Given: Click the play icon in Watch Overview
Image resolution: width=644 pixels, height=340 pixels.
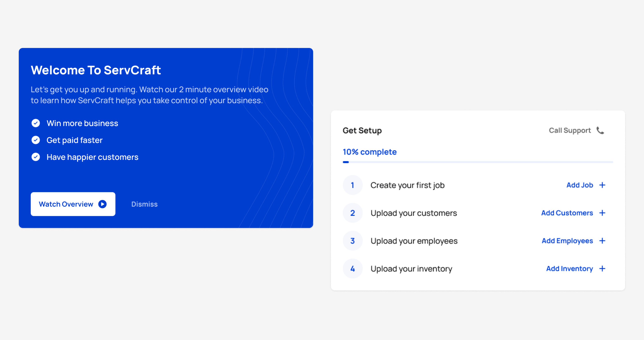Looking at the screenshot, I should (102, 204).
